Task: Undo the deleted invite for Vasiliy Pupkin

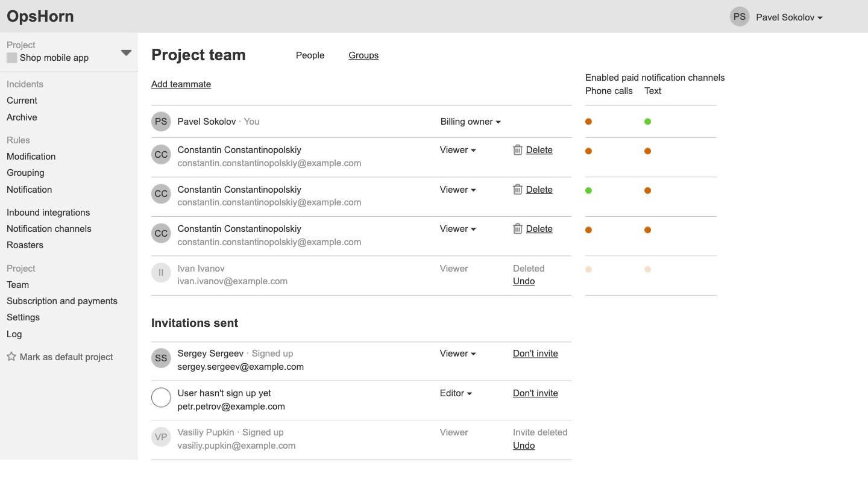Action: pyautogui.click(x=524, y=446)
